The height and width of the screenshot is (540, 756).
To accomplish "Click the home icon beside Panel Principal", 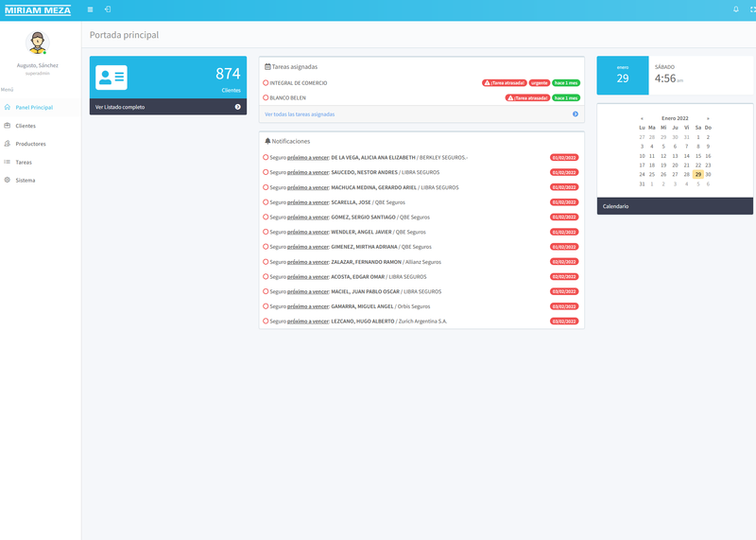I will click(8, 107).
